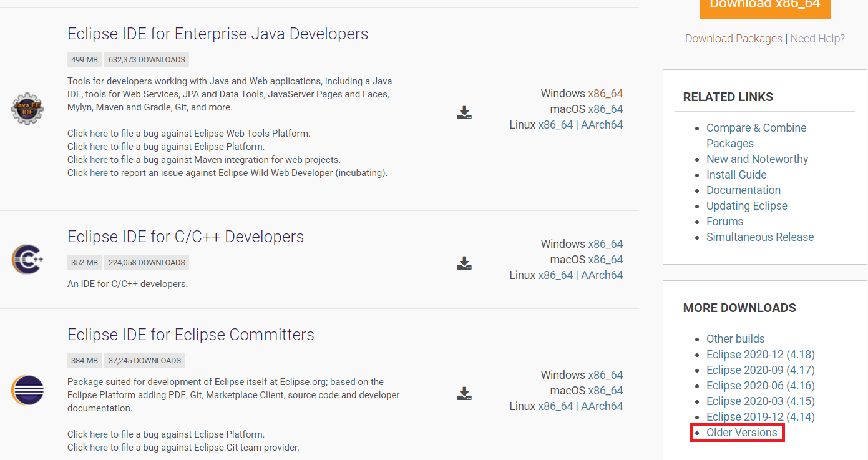
Task: Select Linux x86_64 for C/C++ package
Action: click(x=555, y=275)
